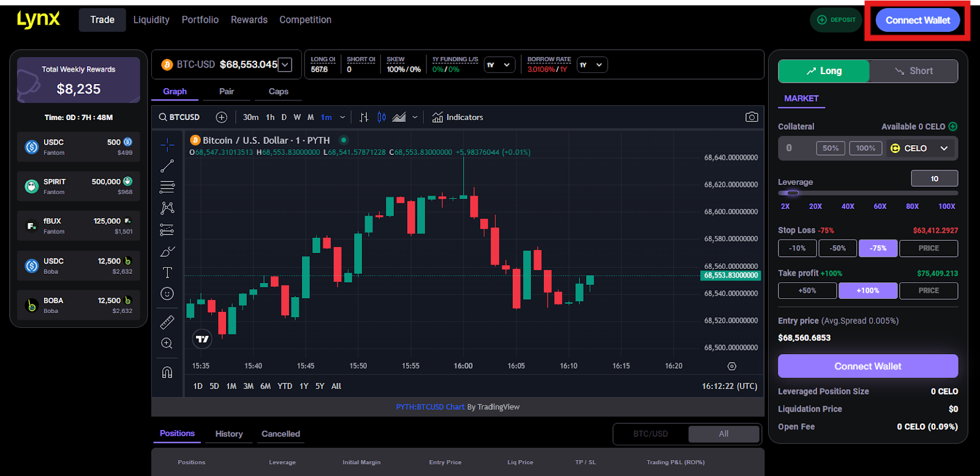Expand the chart style dropdown arrow
The height and width of the screenshot is (476, 980).
click(415, 117)
